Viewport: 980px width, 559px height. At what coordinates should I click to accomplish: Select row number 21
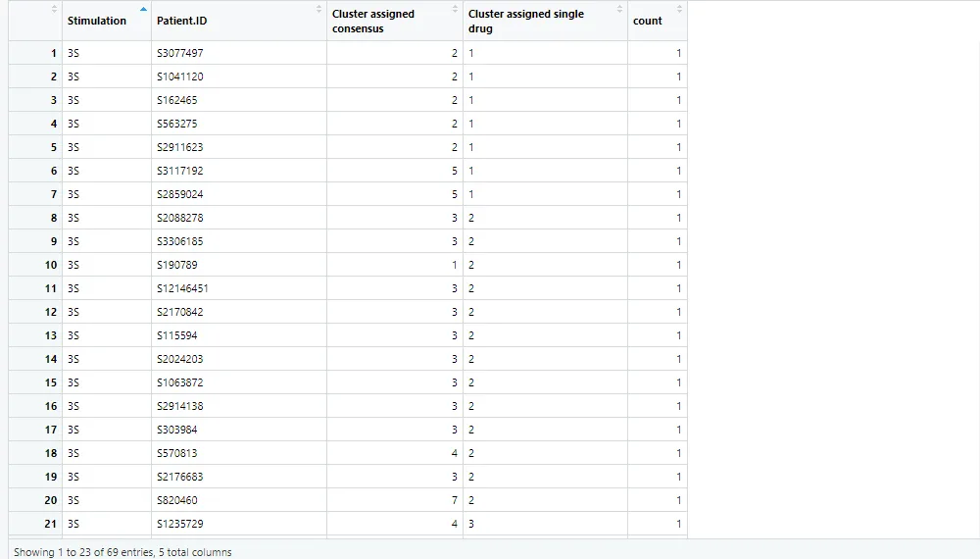pos(51,524)
